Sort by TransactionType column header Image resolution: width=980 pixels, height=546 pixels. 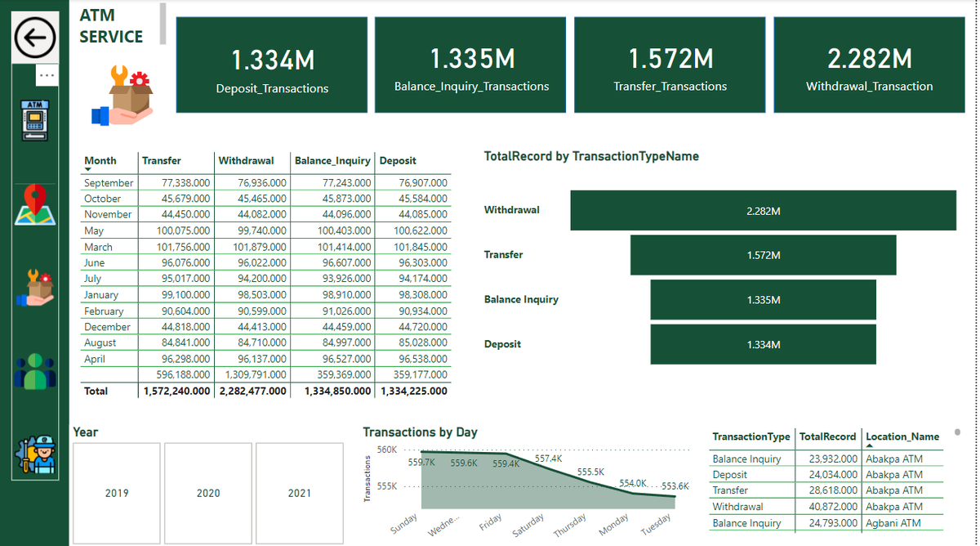click(x=751, y=436)
